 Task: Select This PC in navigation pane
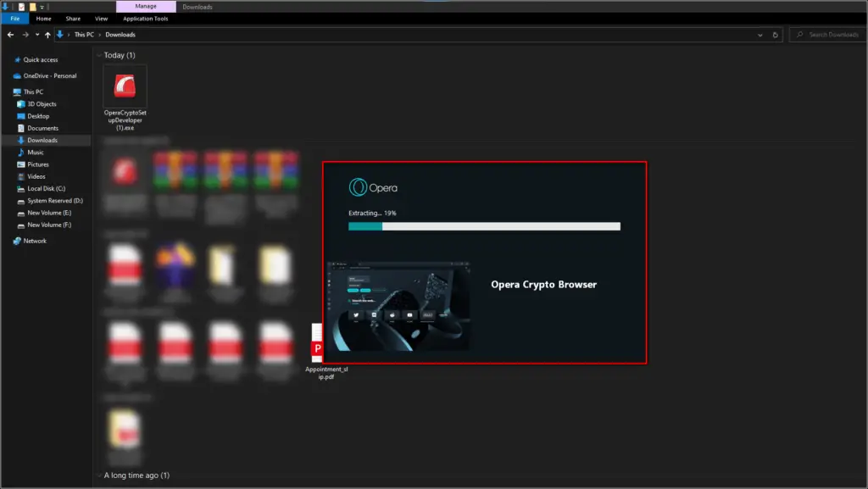[33, 92]
